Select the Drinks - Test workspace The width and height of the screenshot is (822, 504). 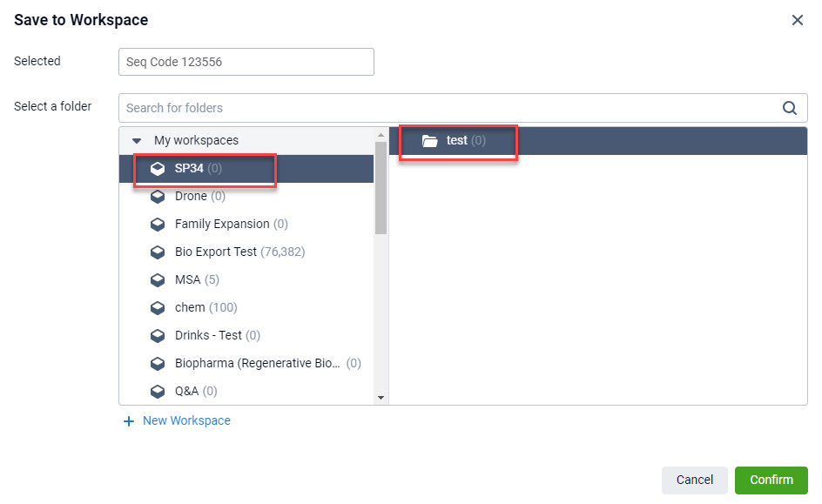point(209,336)
